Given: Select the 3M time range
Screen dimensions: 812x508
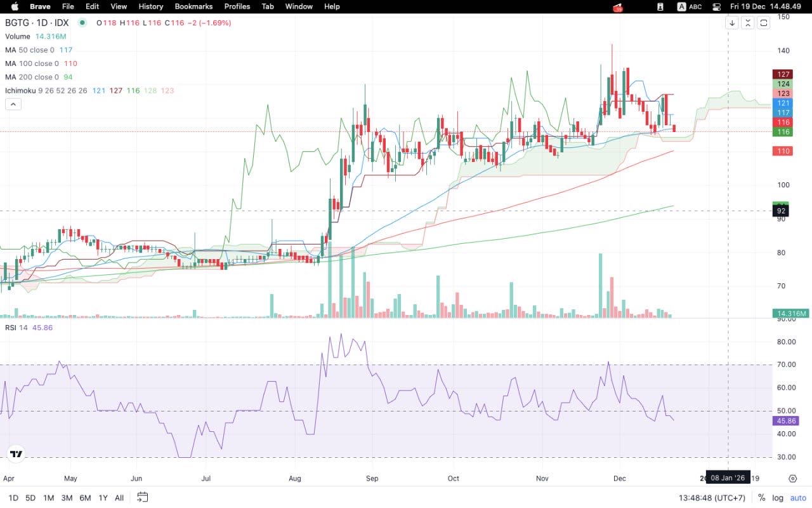Looking at the screenshot, I should pyautogui.click(x=67, y=497).
